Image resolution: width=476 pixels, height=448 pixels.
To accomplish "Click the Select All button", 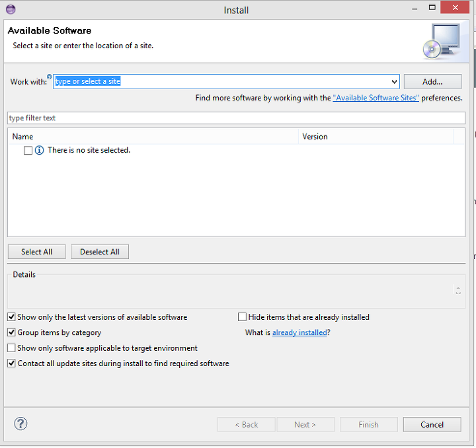I will (37, 252).
